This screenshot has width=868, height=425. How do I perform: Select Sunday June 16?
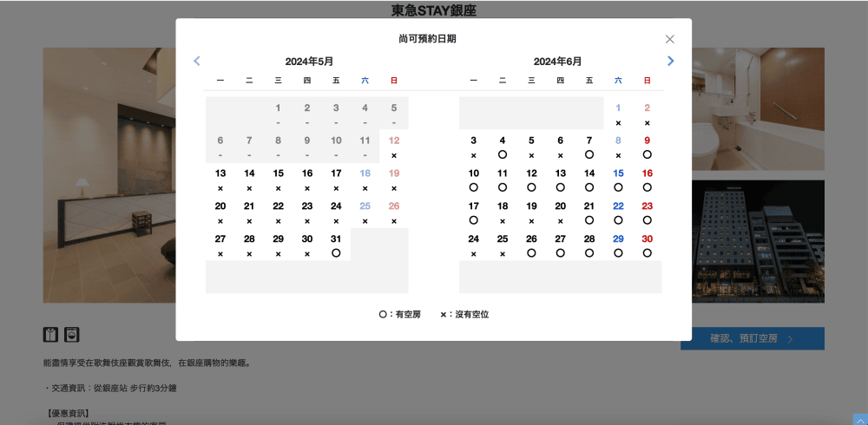(x=648, y=180)
